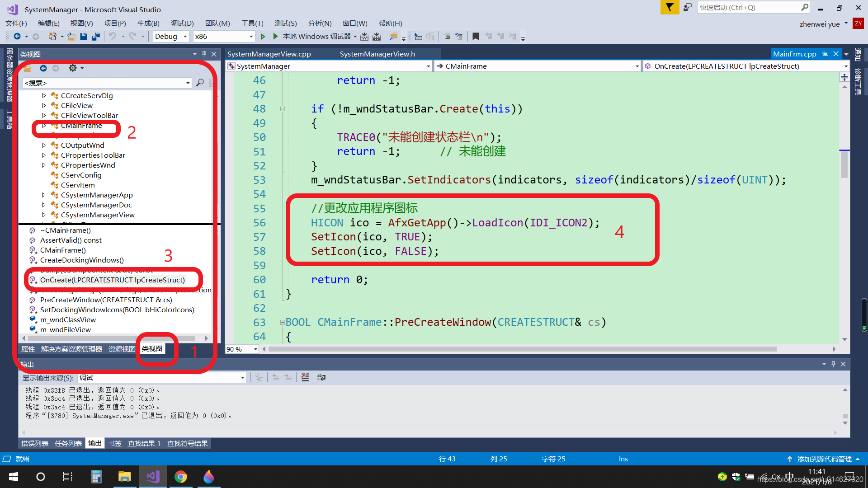
Task: Open feedback filter flag notification icon
Action: tap(670, 8)
